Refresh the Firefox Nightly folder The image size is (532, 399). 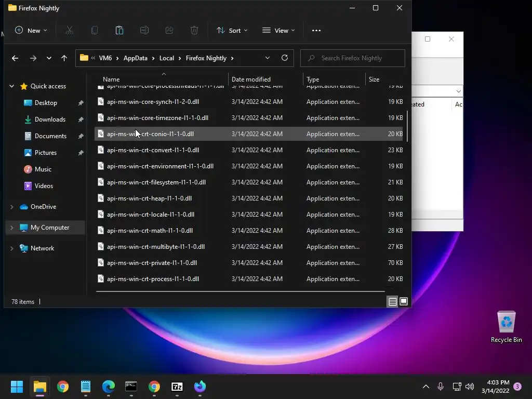pos(285,58)
